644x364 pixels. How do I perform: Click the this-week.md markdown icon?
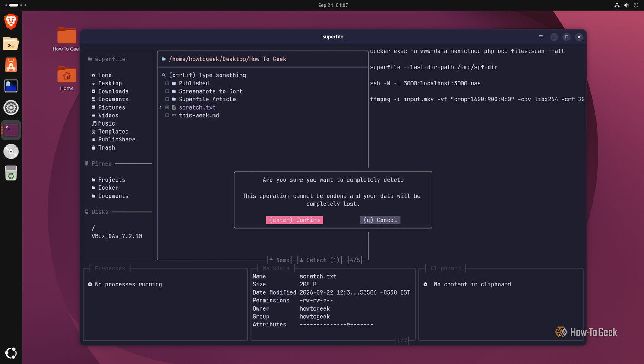tap(174, 116)
